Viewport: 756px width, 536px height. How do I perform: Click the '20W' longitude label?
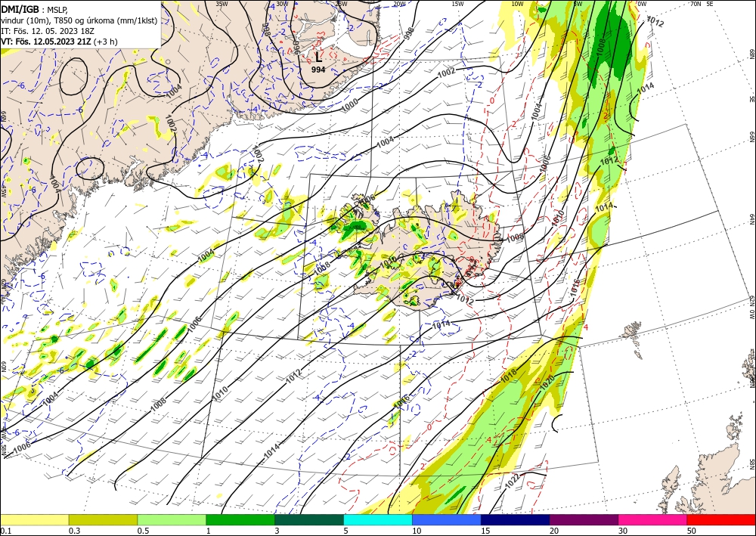point(399,4)
